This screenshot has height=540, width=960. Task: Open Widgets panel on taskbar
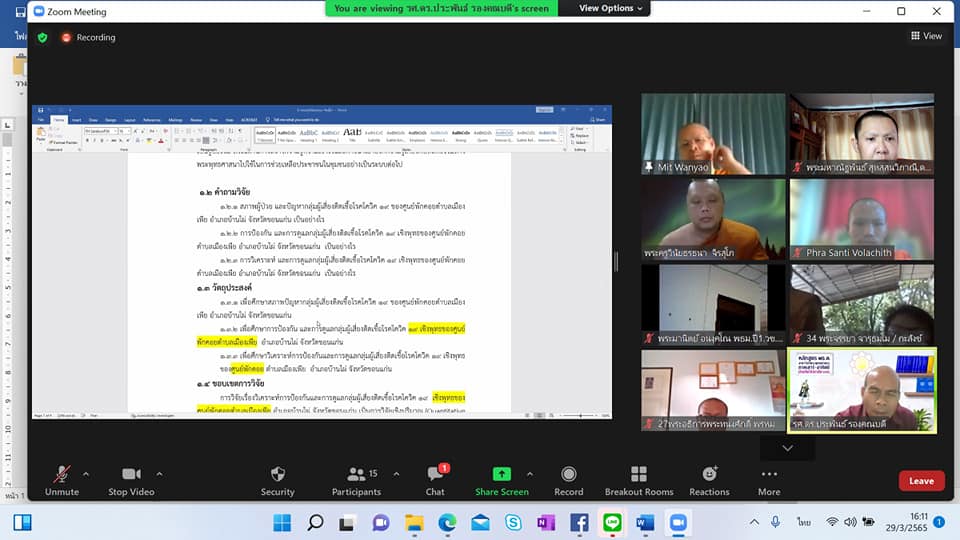[23, 523]
